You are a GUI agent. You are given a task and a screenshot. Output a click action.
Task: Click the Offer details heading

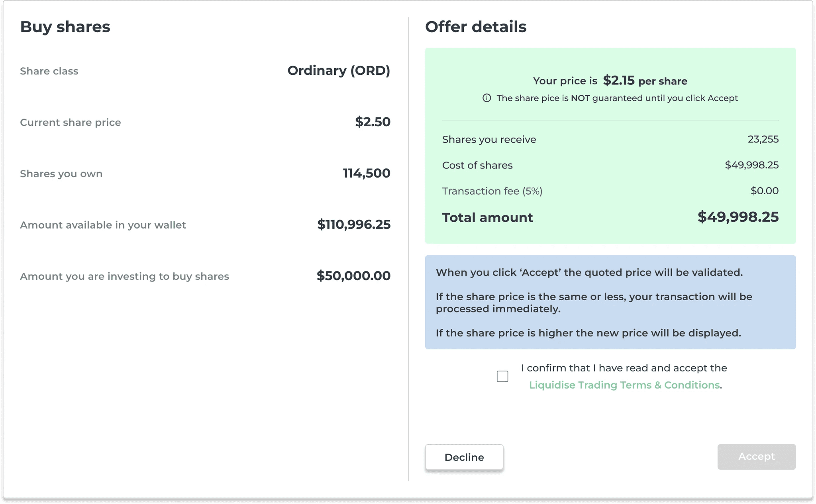(476, 27)
